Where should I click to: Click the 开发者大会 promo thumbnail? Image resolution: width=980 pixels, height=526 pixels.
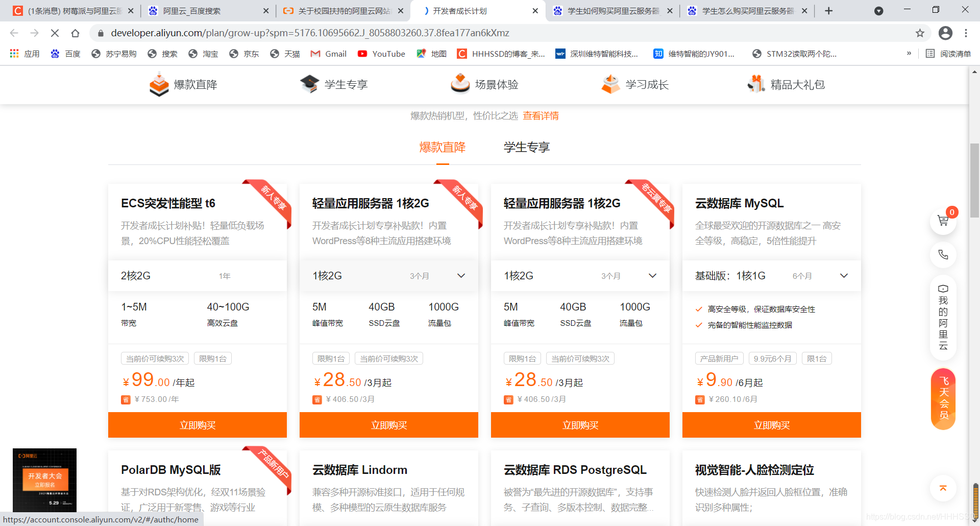(44, 480)
